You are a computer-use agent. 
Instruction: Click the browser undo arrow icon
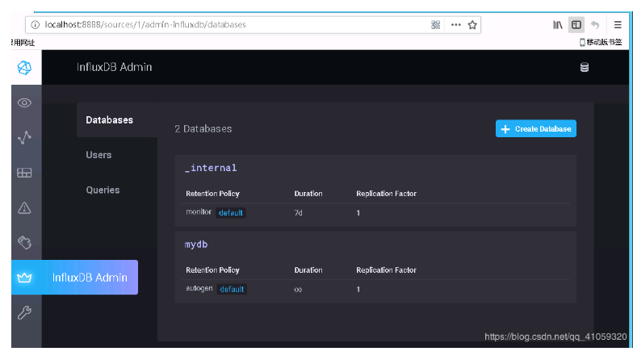pyautogui.click(x=595, y=25)
